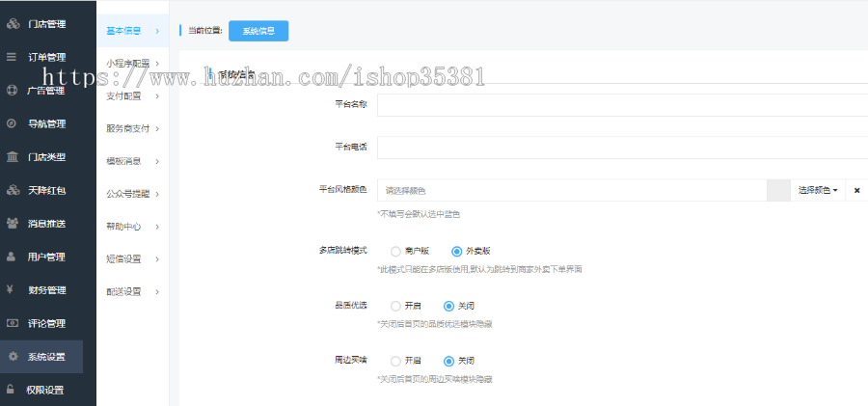
Task: Expand the 基本信息 chevron
Action: 158,31
